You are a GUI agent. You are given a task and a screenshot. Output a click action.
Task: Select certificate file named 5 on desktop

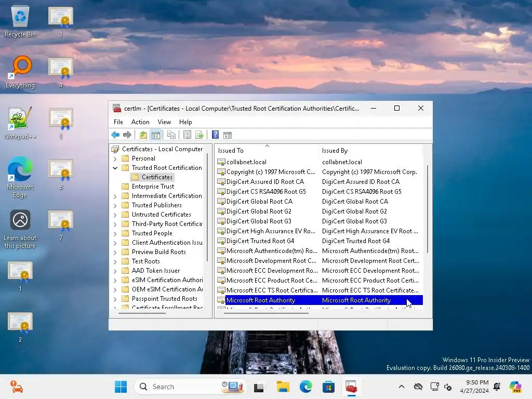(61, 124)
